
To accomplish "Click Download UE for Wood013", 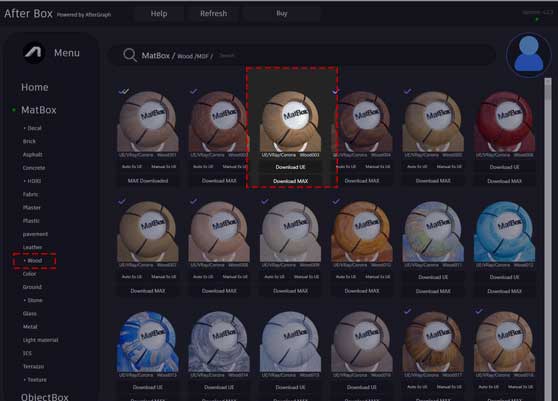I will 148,387.
